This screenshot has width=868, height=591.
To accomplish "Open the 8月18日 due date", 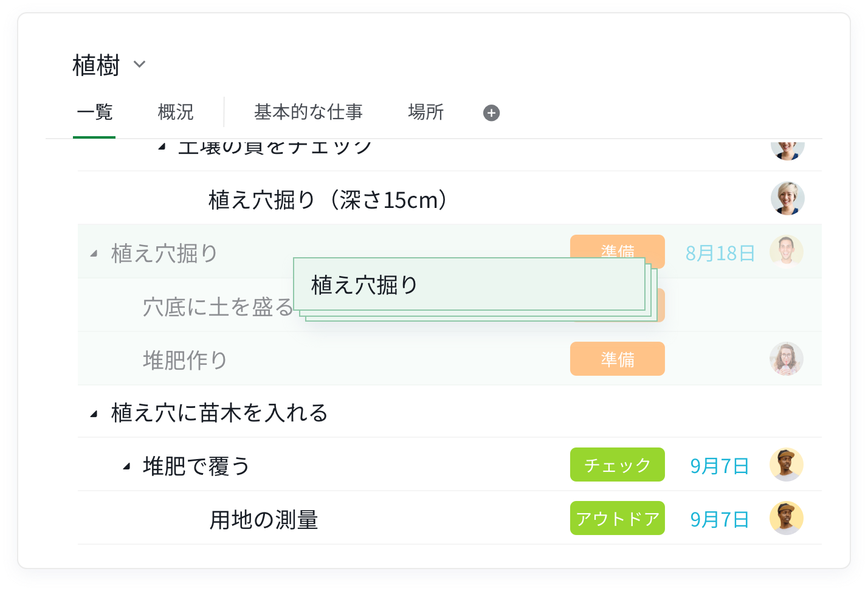I will point(720,253).
